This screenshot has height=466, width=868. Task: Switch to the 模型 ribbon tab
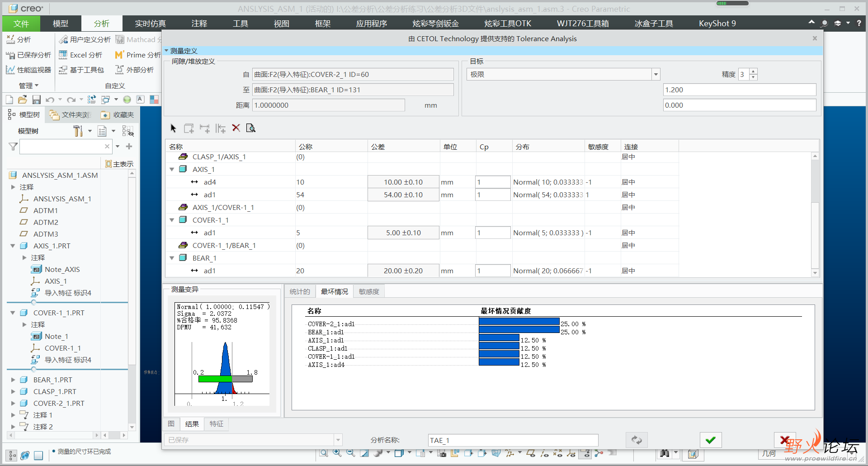point(61,24)
